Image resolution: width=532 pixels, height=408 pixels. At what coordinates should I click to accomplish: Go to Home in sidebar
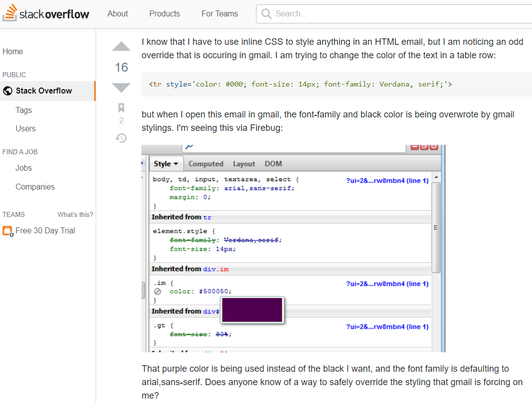tap(13, 51)
